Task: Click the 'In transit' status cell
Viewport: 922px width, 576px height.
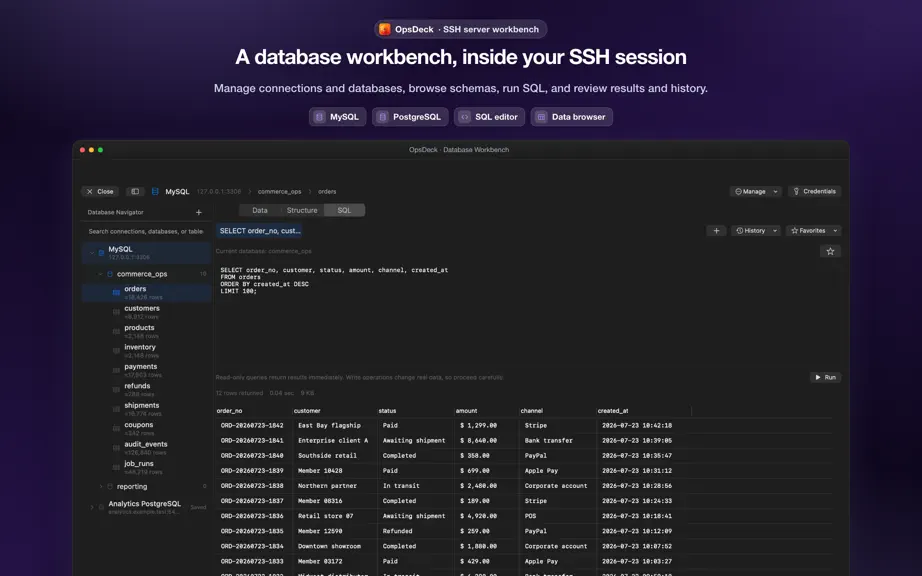Action: (401, 486)
